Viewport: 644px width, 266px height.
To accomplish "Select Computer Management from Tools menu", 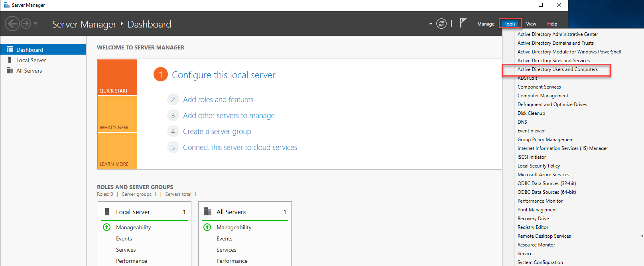I will pos(543,96).
